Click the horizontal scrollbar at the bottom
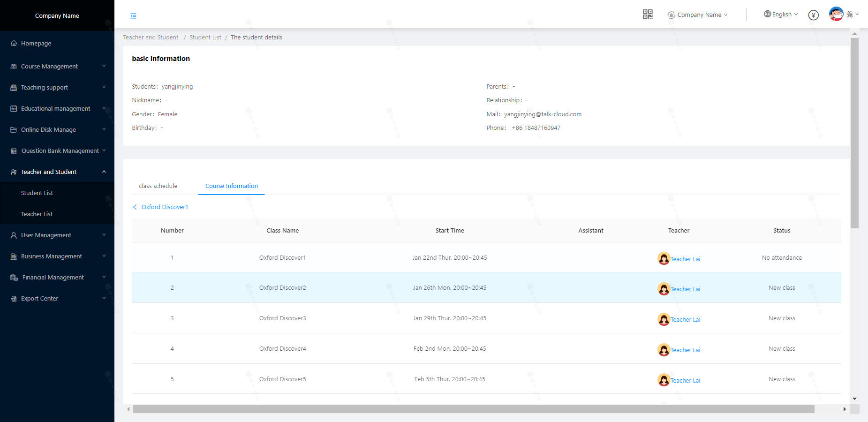 tap(474, 409)
